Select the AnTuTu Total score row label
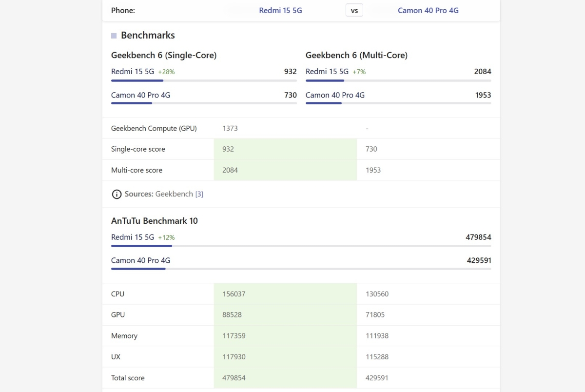The height and width of the screenshot is (392, 585). tap(128, 378)
